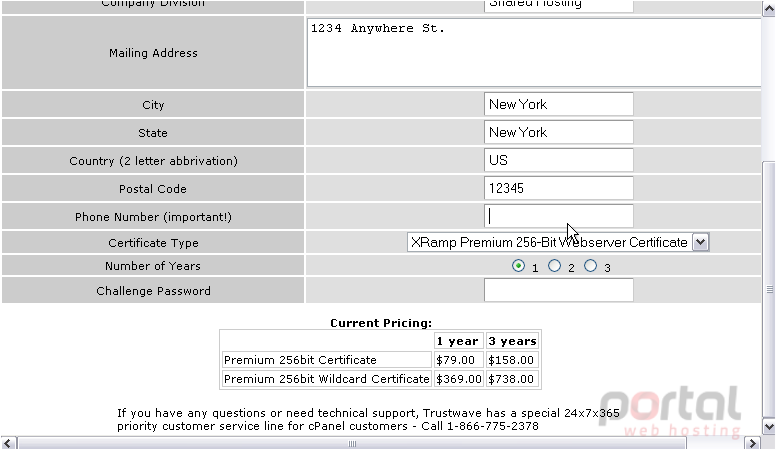This screenshot has width=776, height=450.
Task: Open the Certificate Type dropdown arrow
Action: tap(700, 242)
